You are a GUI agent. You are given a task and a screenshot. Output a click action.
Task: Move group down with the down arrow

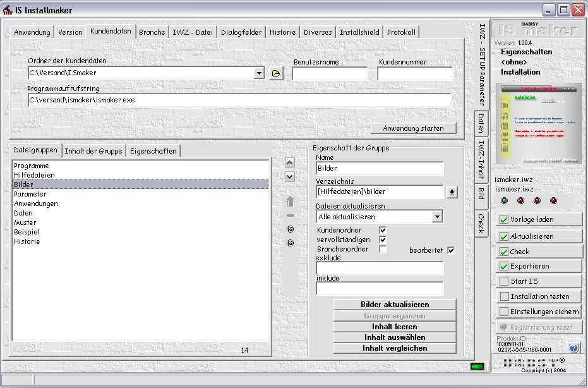point(290,177)
